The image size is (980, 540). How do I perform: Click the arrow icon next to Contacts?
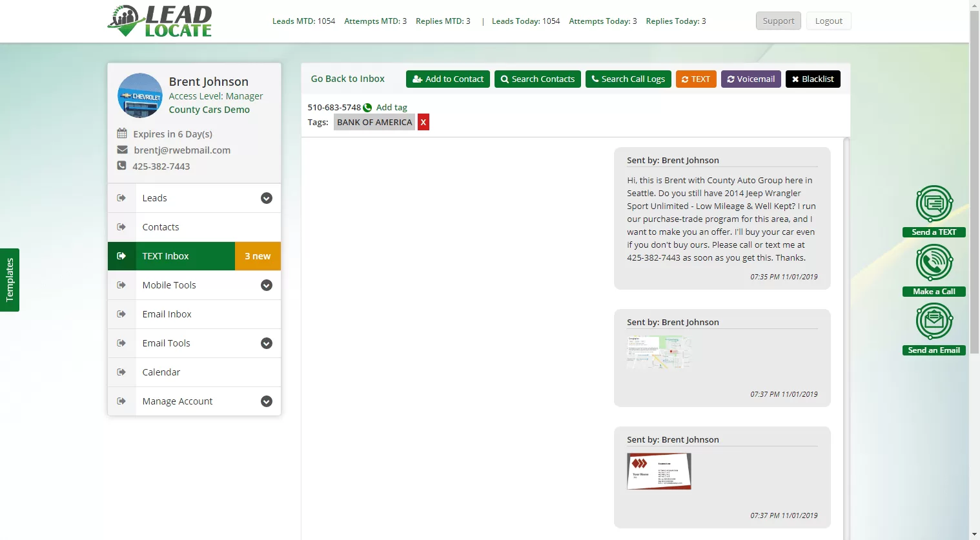pos(121,227)
